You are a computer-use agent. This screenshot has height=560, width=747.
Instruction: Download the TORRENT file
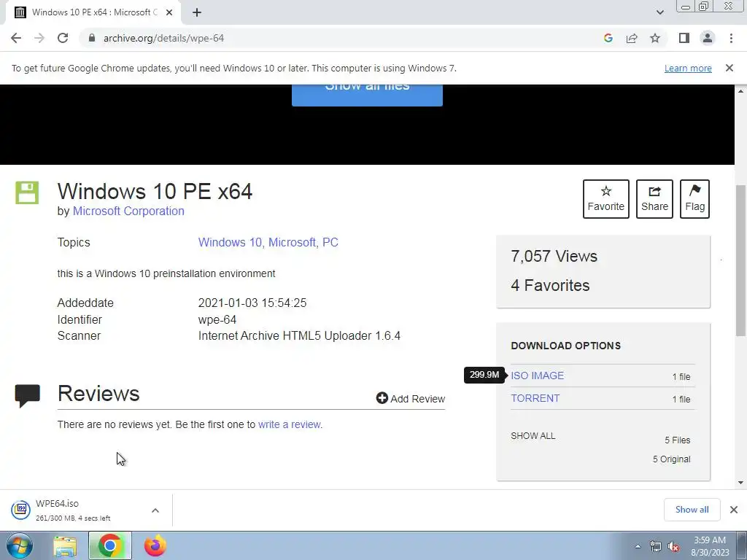point(535,399)
